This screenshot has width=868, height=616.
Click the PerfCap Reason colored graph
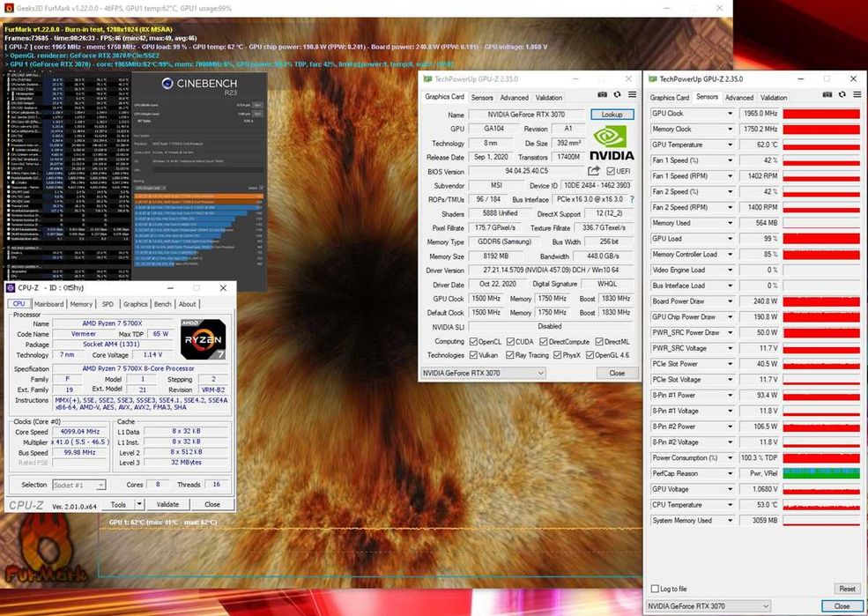click(x=821, y=474)
